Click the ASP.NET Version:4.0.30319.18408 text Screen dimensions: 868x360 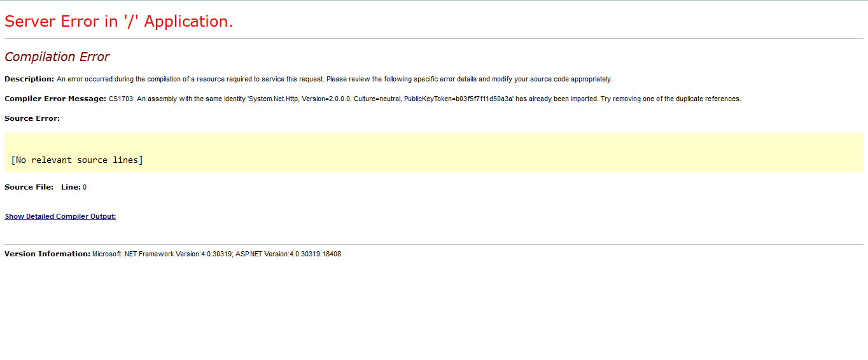coord(288,254)
